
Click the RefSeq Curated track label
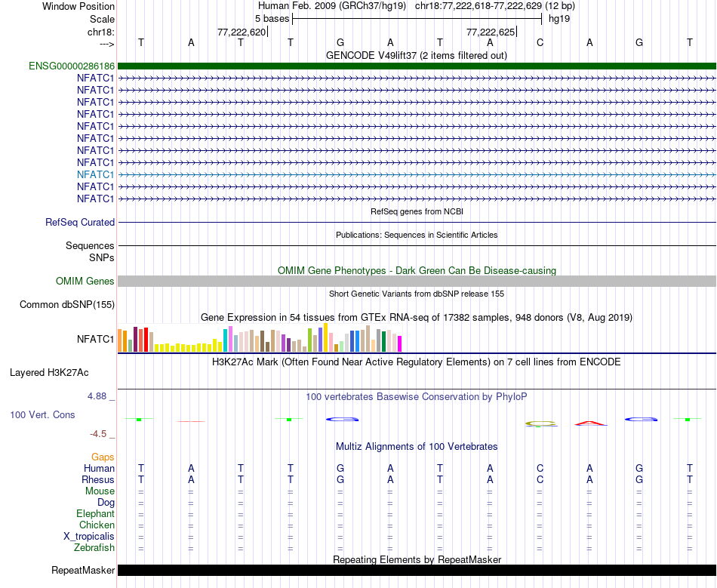(x=80, y=222)
